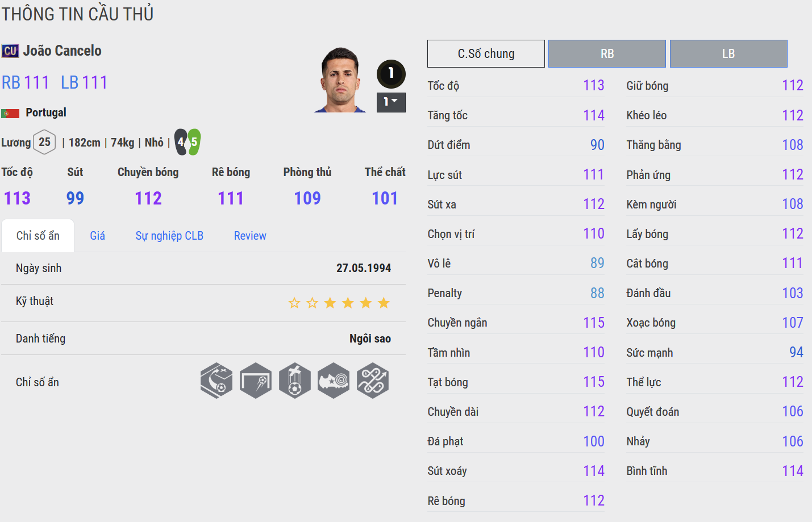The image size is (812, 522).
Task: Click the boot and target trait icon
Action: pyautogui.click(x=334, y=381)
